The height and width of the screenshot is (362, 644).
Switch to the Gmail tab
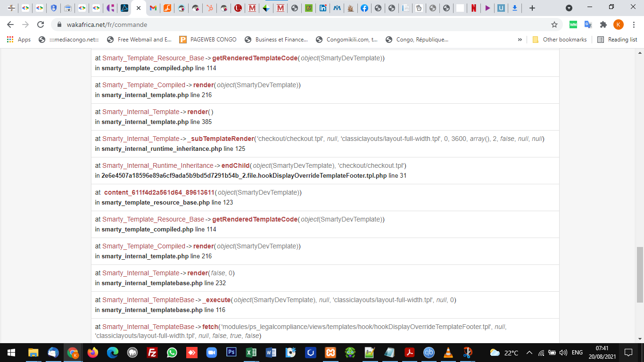tap(153, 8)
